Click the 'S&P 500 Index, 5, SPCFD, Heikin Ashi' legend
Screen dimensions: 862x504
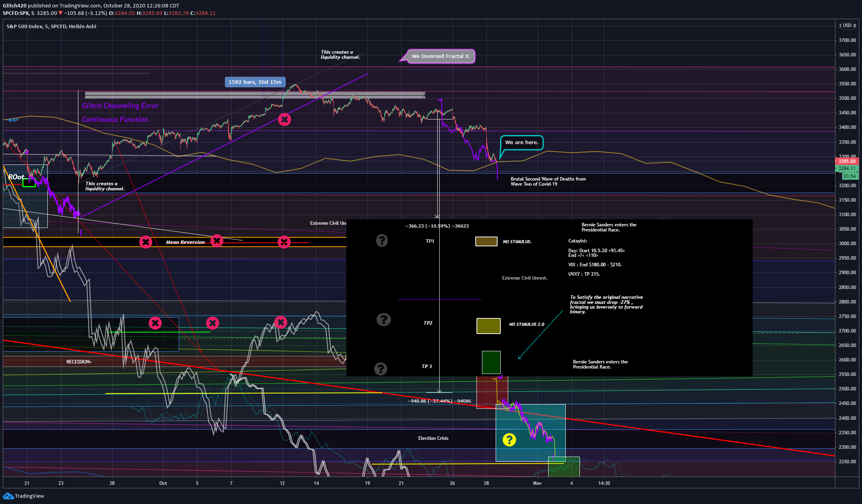tap(51, 26)
